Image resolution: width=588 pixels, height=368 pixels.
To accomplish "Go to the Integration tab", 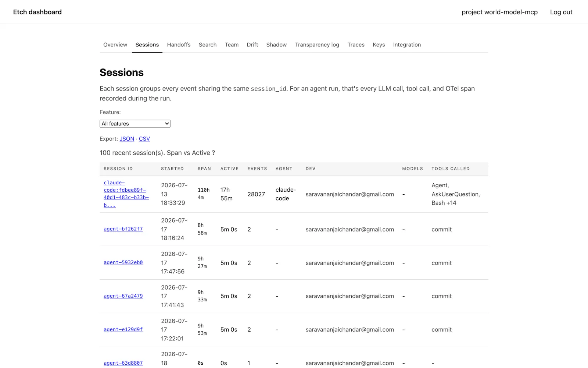I will 407,45.
